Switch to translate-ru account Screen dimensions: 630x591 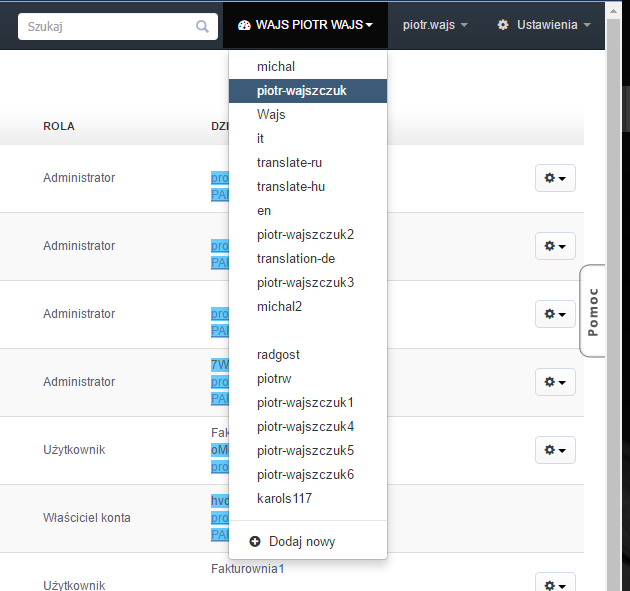[289, 162]
